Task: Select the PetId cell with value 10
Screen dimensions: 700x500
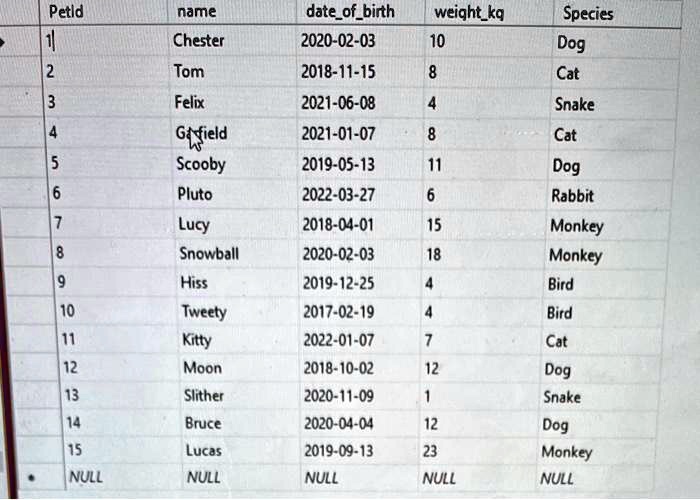Action: (x=67, y=311)
